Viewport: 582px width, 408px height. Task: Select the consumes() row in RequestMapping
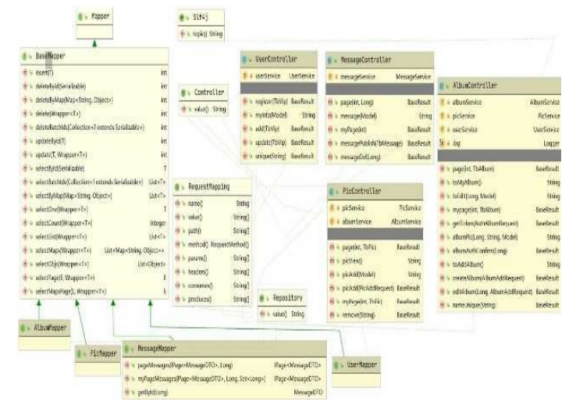tap(212, 286)
